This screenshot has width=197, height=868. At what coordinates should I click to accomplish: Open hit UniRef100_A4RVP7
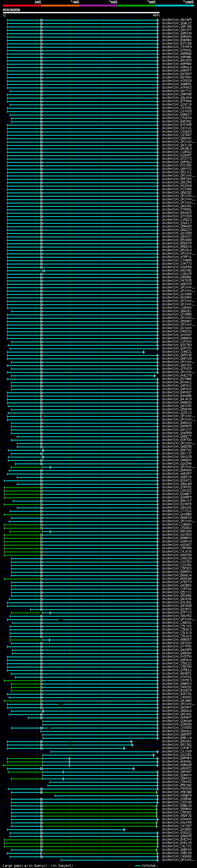(177, 474)
